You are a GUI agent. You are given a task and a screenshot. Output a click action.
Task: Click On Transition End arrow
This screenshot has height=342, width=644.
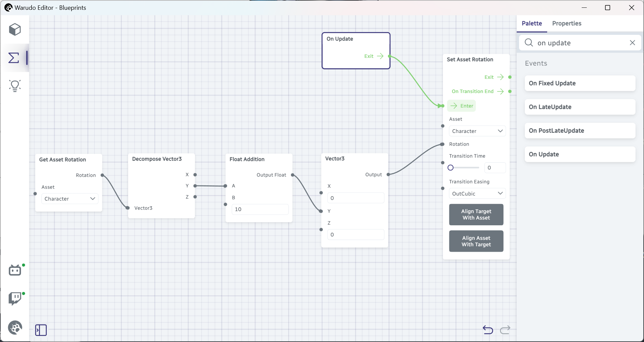(500, 91)
